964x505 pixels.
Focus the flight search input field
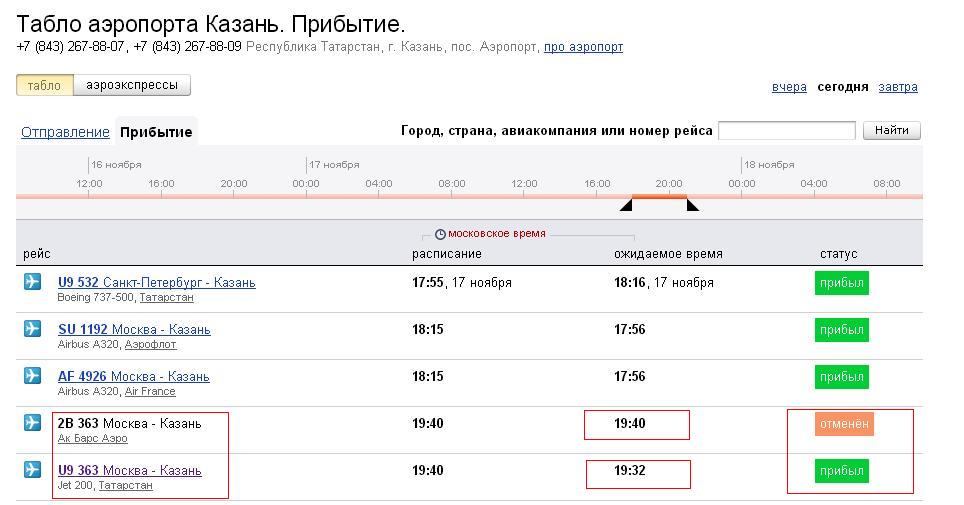coord(787,130)
